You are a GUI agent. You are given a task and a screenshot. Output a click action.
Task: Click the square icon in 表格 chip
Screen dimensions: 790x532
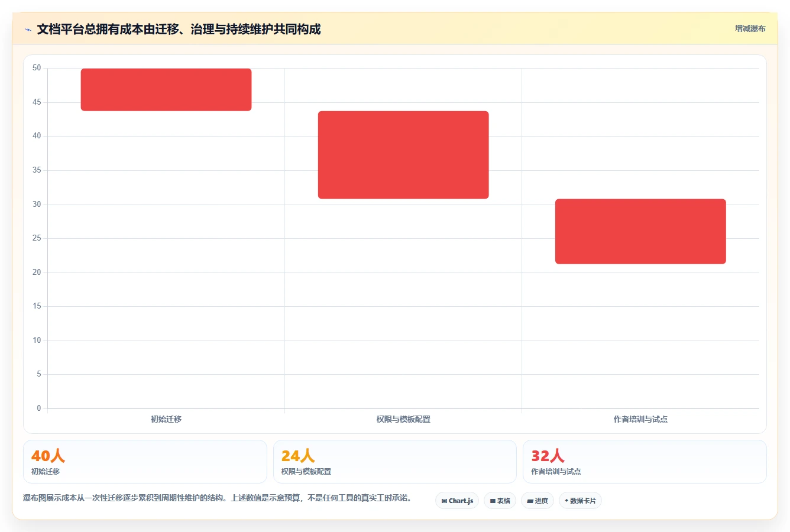tap(493, 501)
